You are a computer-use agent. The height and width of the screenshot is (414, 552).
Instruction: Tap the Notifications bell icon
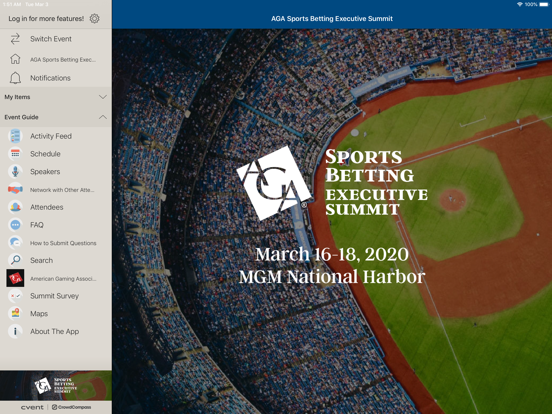(15, 78)
